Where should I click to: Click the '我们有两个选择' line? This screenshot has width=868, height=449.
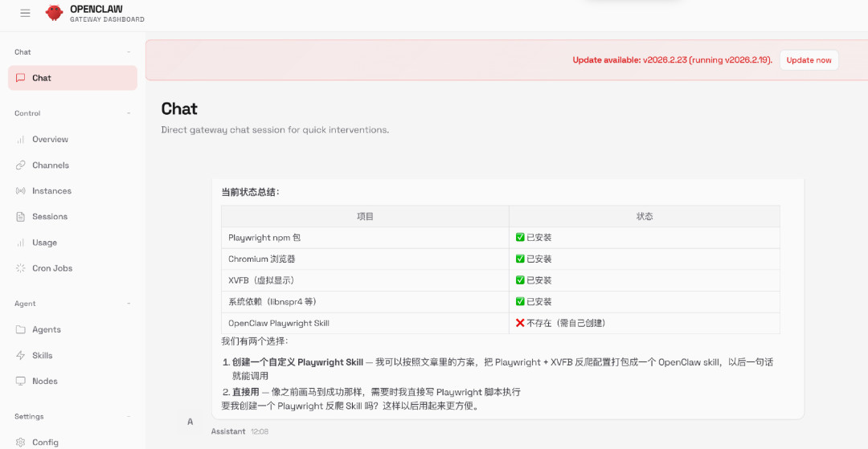point(255,341)
